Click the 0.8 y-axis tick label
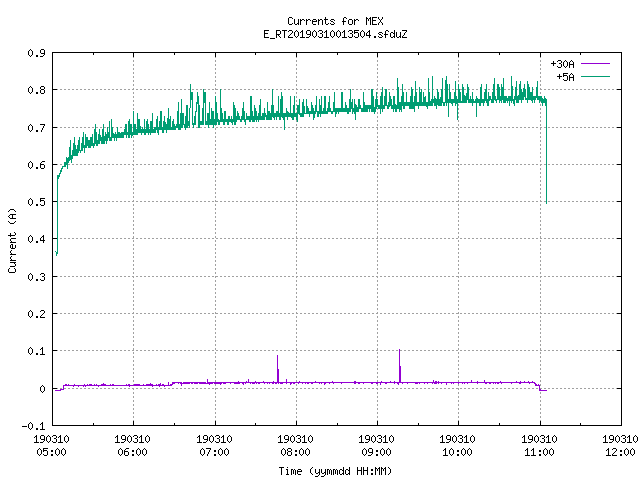 tap(36, 90)
